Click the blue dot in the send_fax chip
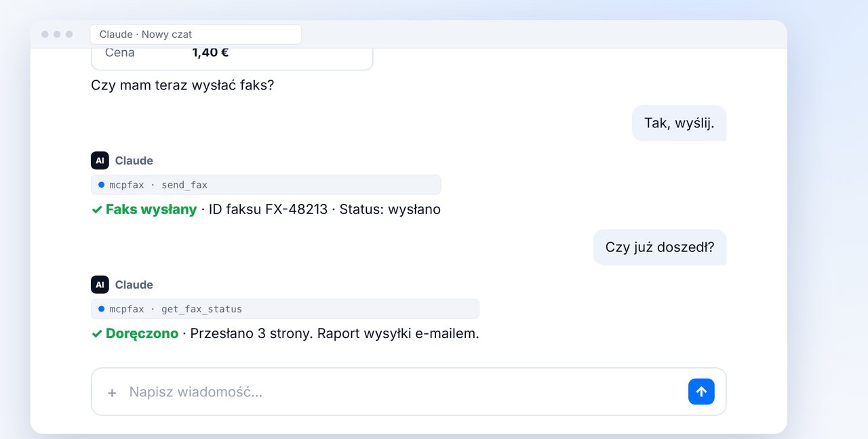Image resolution: width=868 pixels, height=439 pixels. pos(102,184)
